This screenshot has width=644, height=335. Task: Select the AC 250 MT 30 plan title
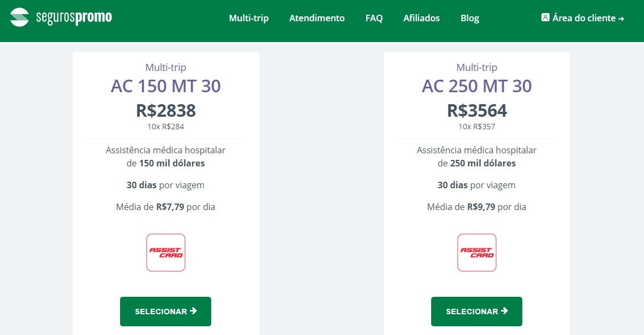pyautogui.click(x=477, y=86)
